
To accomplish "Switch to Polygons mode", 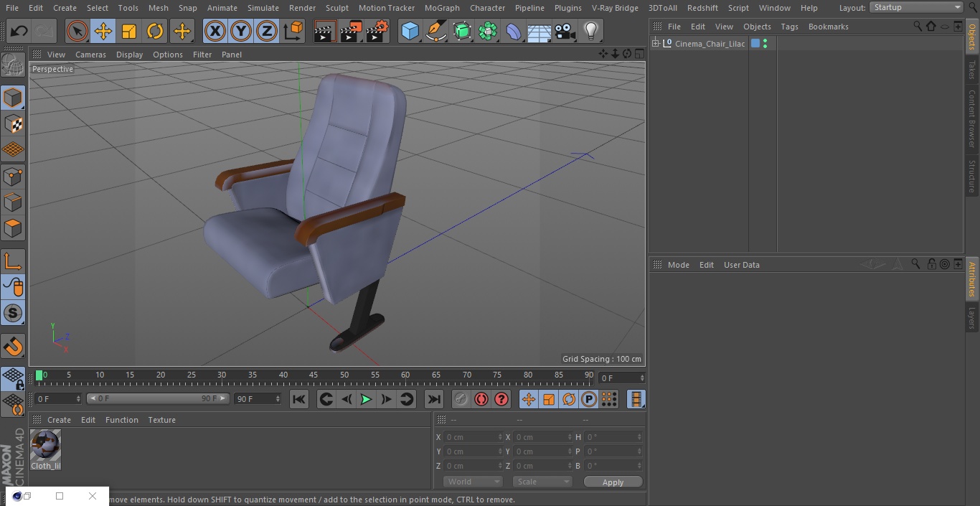I will (x=13, y=228).
